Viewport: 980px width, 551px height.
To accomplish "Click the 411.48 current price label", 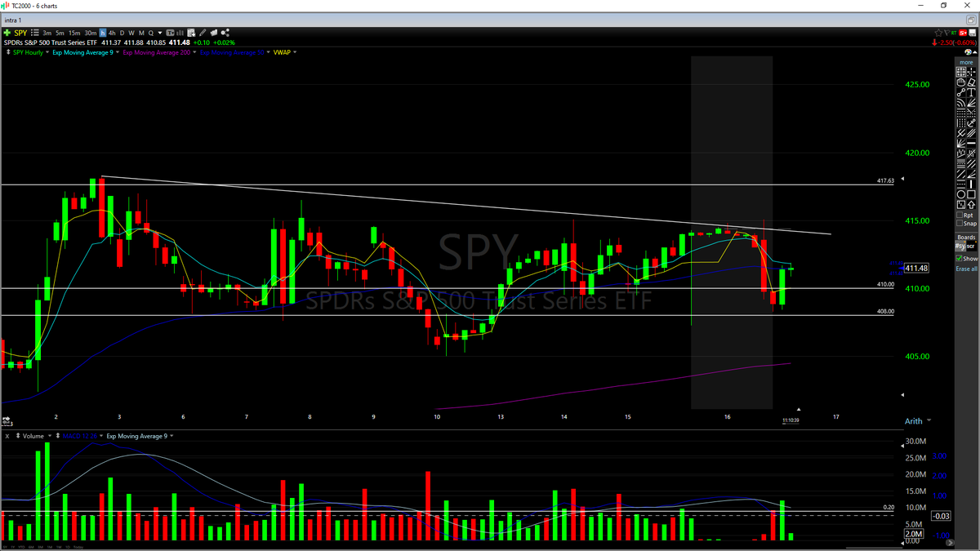I will point(917,268).
